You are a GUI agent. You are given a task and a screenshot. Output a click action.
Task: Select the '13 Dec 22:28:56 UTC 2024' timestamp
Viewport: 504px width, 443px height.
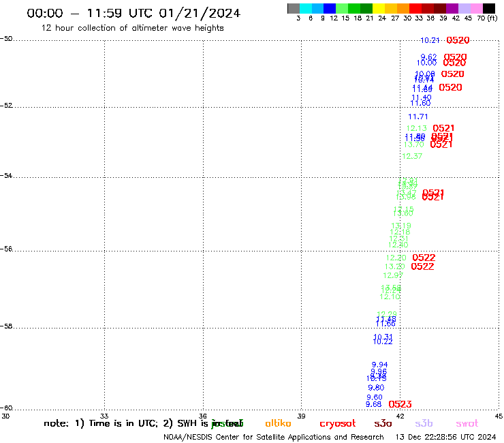pyautogui.click(x=445, y=437)
